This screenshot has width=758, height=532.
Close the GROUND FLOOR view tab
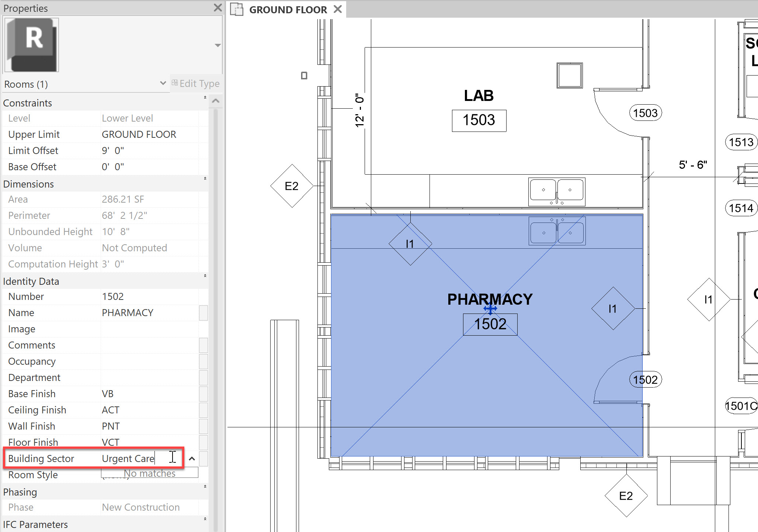337,9
